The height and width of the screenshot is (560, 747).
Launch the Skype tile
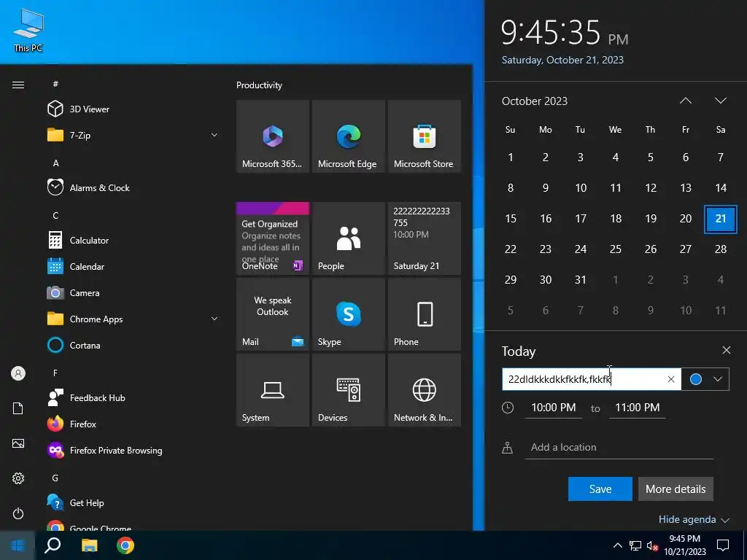(349, 314)
